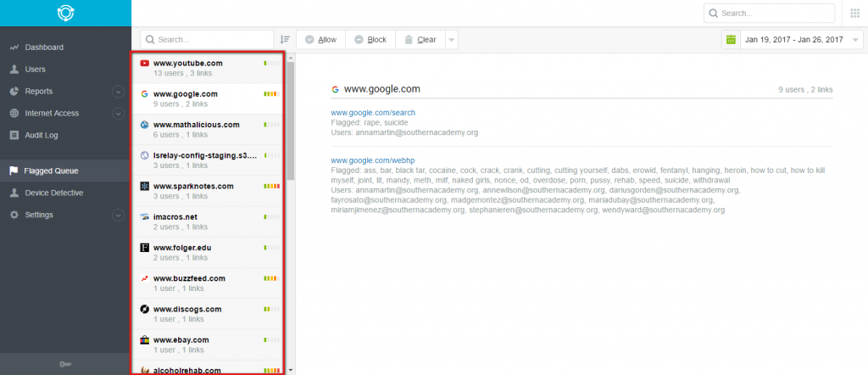Select lsrelay-config-staging.s3 row

[x=209, y=160]
